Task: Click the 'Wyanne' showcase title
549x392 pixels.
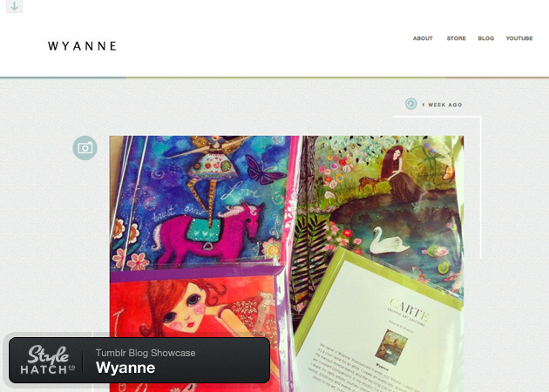Action: (125, 368)
